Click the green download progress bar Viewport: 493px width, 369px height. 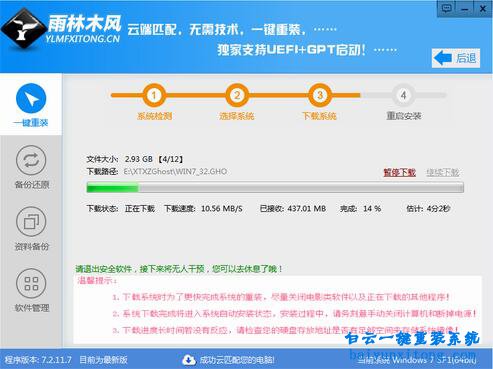275,187
